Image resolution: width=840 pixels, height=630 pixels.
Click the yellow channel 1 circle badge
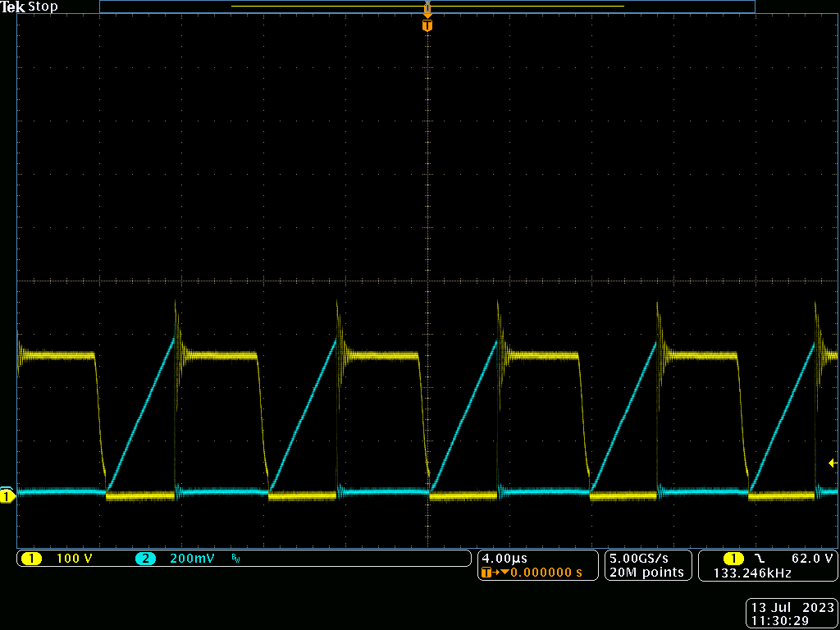[x=33, y=558]
